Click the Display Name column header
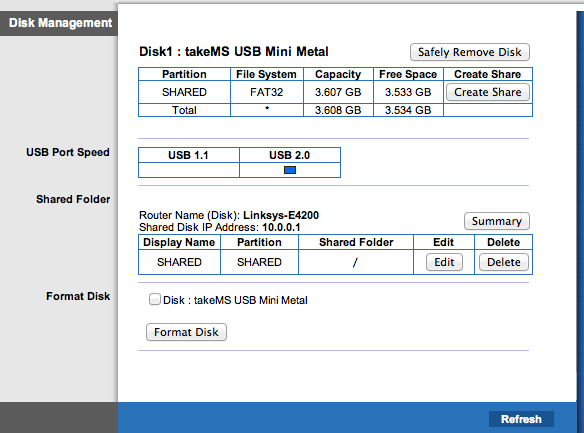 pyautogui.click(x=179, y=242)
